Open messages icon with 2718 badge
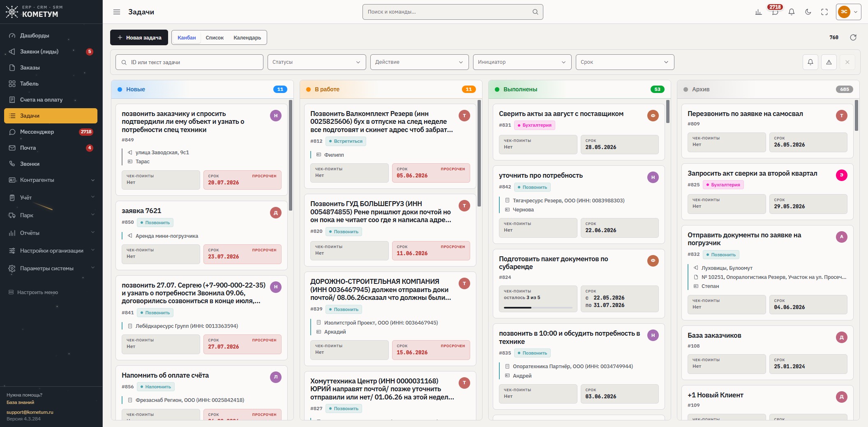 pos(775,12)
